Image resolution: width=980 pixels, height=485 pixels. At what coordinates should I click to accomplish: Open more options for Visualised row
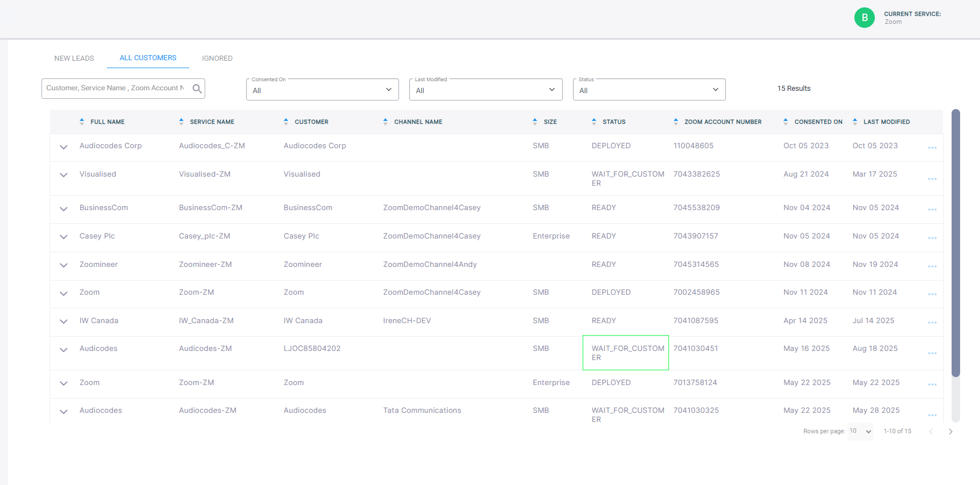coord(932,179)
